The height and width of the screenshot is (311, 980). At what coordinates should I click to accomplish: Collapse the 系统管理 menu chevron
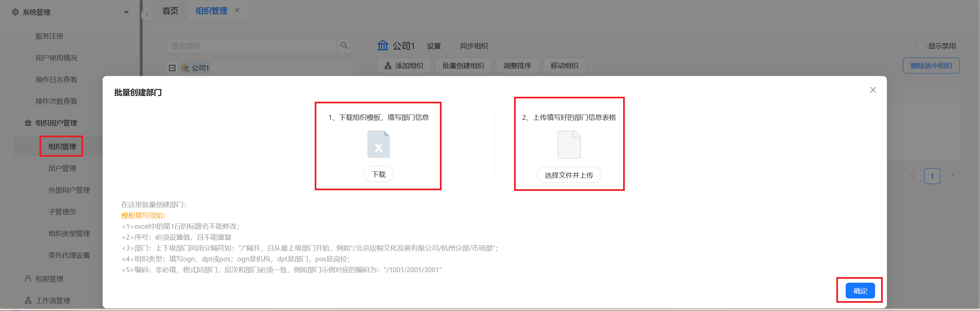126,12
